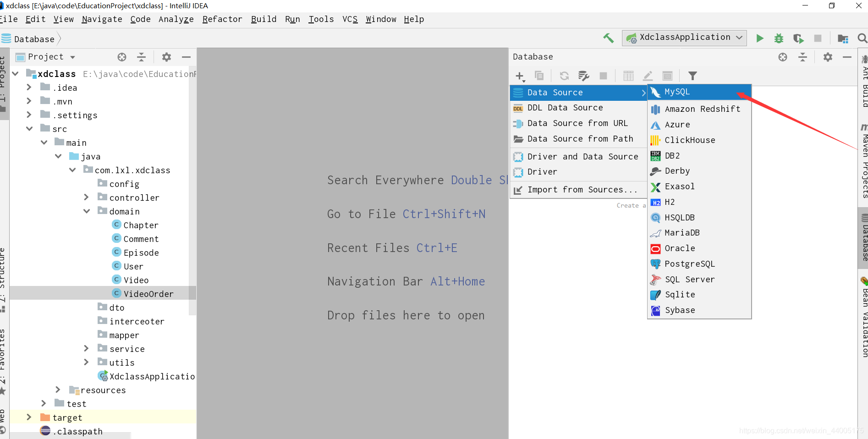The image size is (868, 439).
Task: Click the Stop process square icon
Action: (818, 38)
